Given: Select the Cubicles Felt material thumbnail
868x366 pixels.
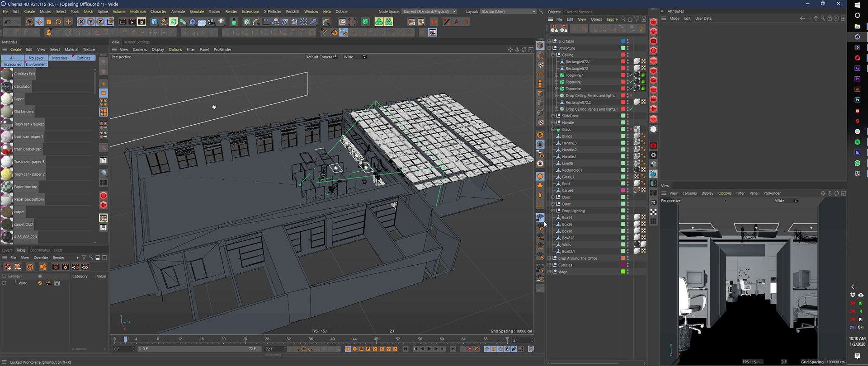Looking at the screenshot, I should click(7, 74).
